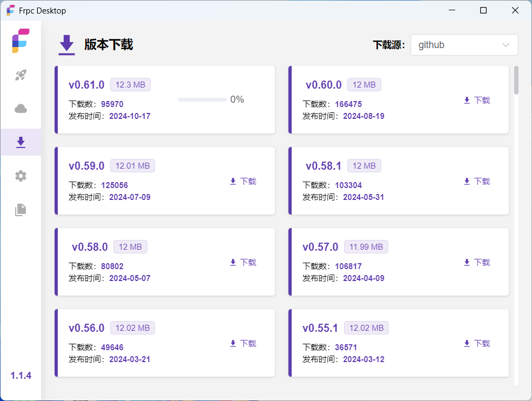
Task: Click download arrow icon for v0.55.1
Action: click(467, 344)
